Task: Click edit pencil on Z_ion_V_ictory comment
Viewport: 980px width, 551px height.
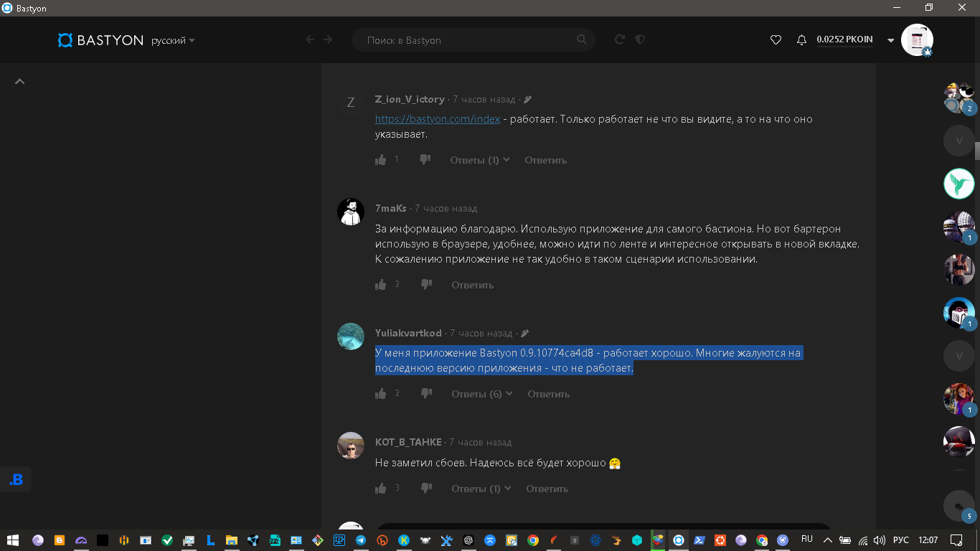Action: [528, 100]
